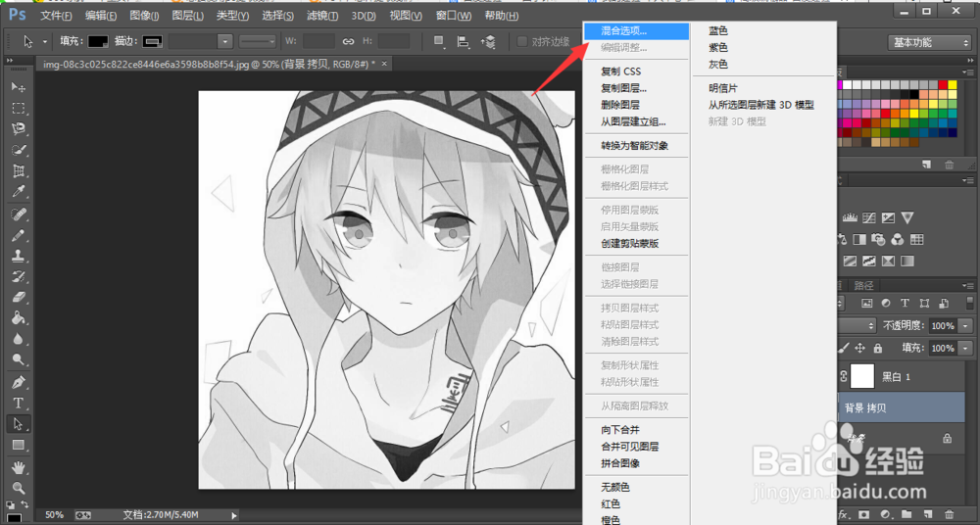980x525 pixels.
Task: Select the Blur tool
Action: pyautogui.click(x=18, y=339)
